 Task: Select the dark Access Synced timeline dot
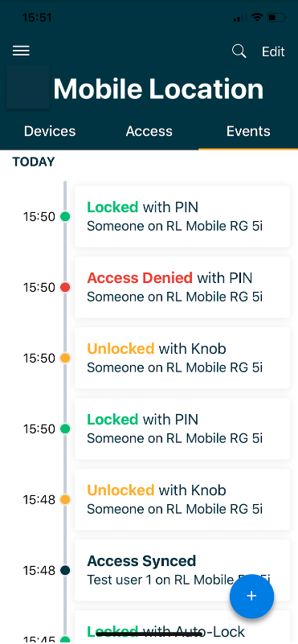65,570
